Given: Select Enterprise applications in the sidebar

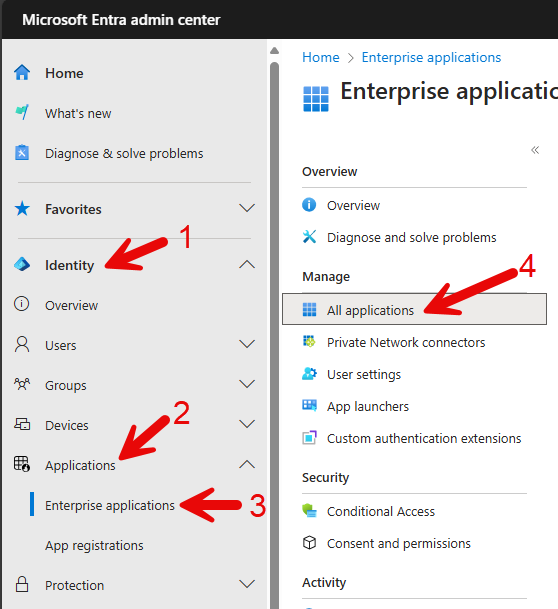Looking at the screenshot, I should pyautogui.click(x=110, y=505).
